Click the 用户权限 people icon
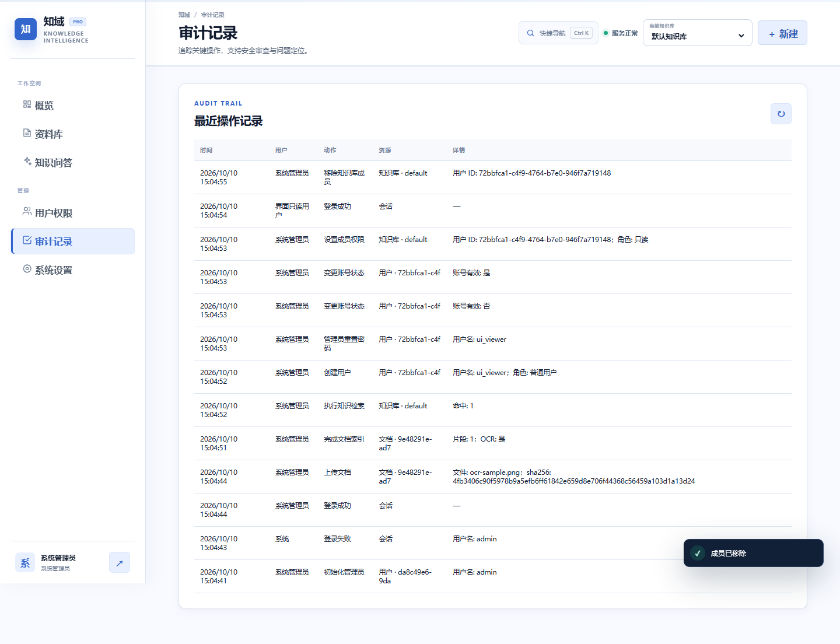Viewport: 840px width, 644px height. click(27, 212)
